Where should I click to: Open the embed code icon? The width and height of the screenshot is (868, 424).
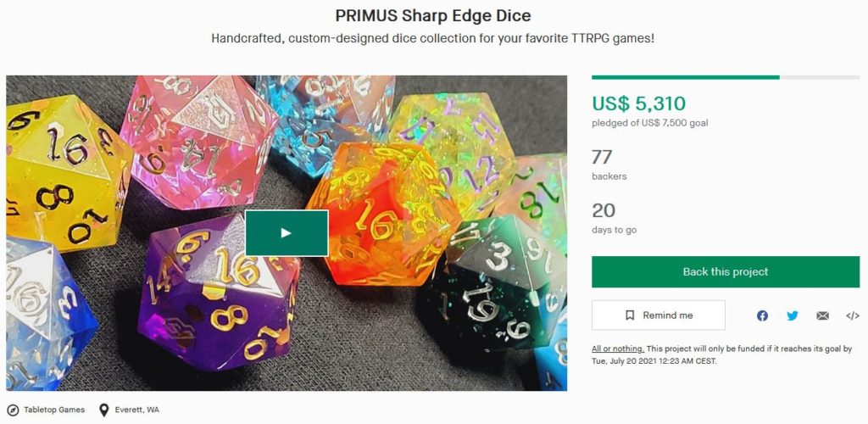point(853,315)
